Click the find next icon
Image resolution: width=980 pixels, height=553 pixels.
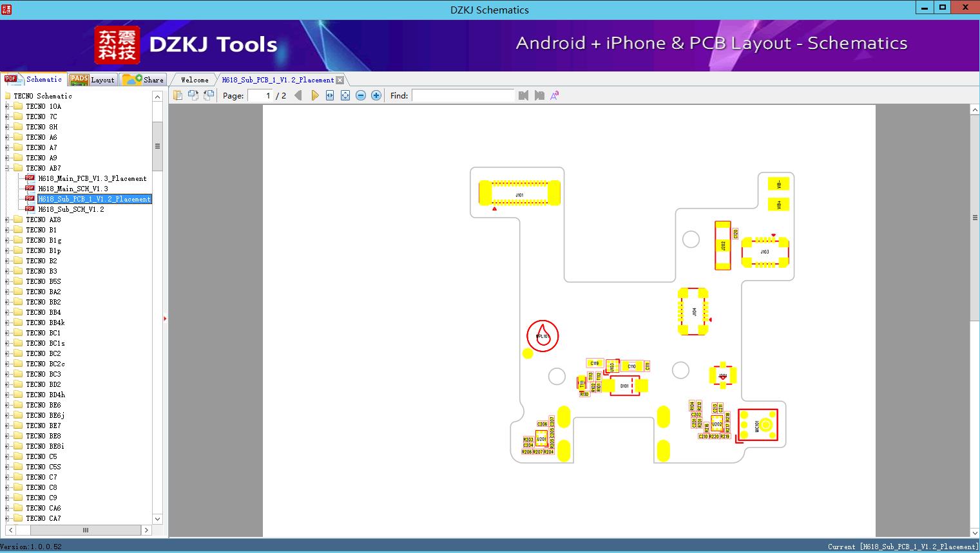tap(539, 95)
